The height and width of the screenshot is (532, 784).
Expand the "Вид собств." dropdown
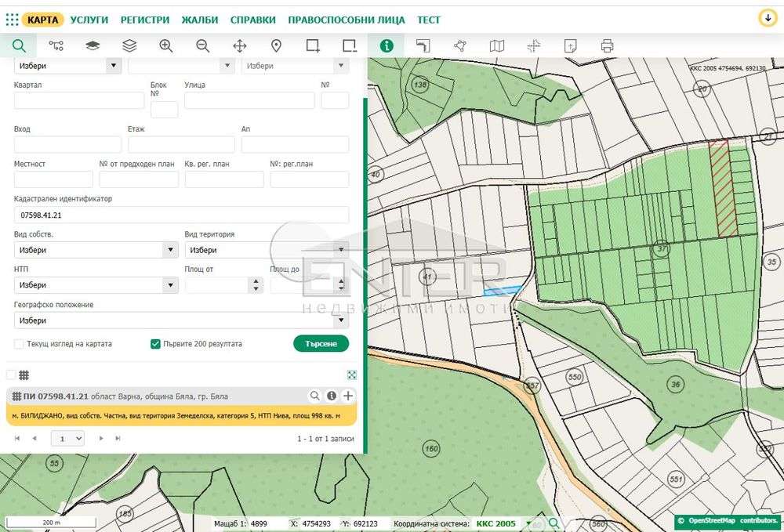click(96, 250)
